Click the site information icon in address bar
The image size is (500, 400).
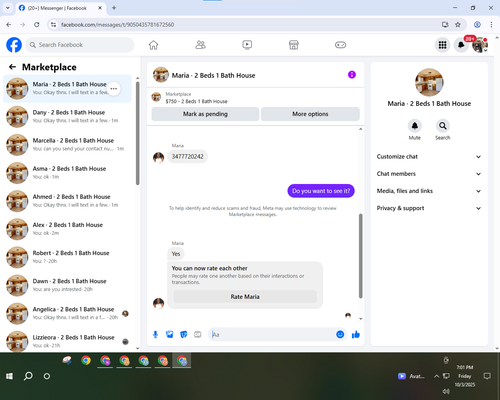click(x=53, y=25)
